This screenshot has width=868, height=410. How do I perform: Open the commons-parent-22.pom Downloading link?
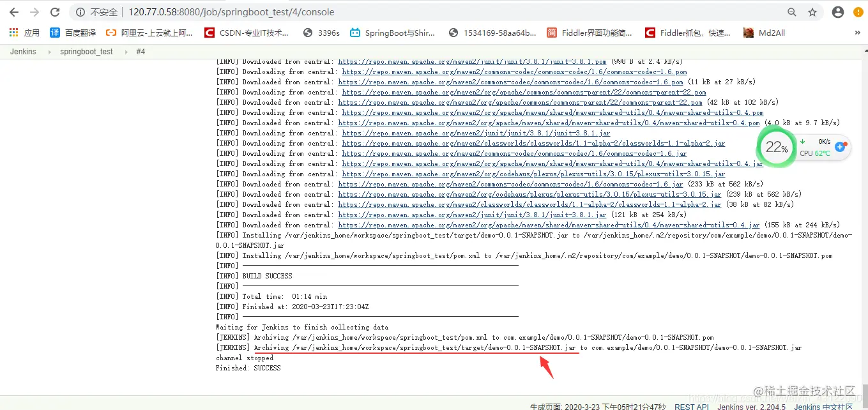pyautogui.click(x=524, y=93)
